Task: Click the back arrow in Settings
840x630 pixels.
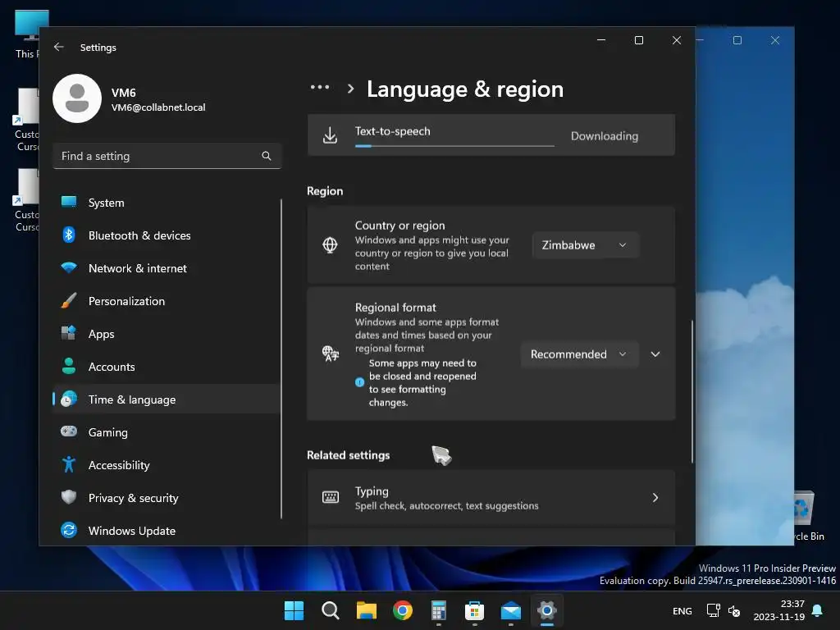Action: pos(59,47)
